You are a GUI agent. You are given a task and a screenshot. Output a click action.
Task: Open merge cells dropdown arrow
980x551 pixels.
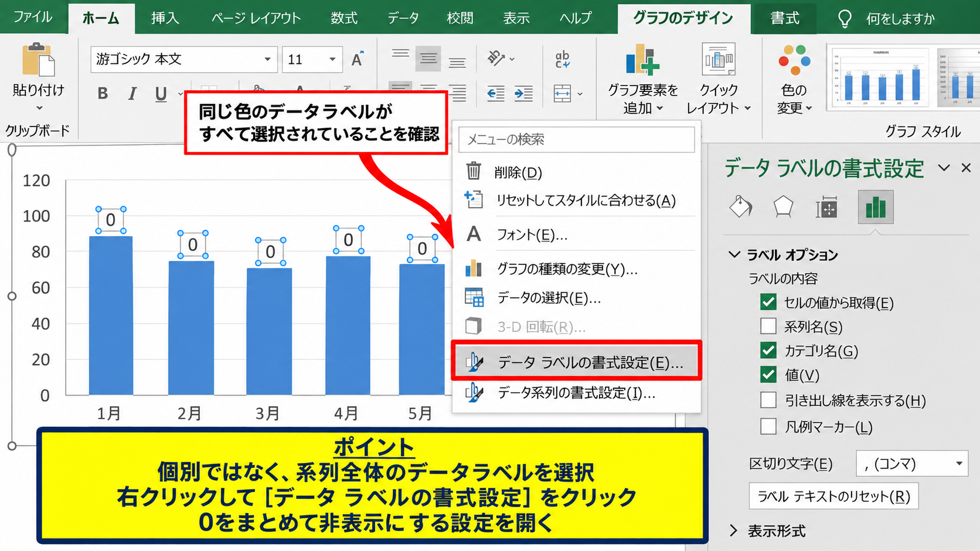coord(580,94)
